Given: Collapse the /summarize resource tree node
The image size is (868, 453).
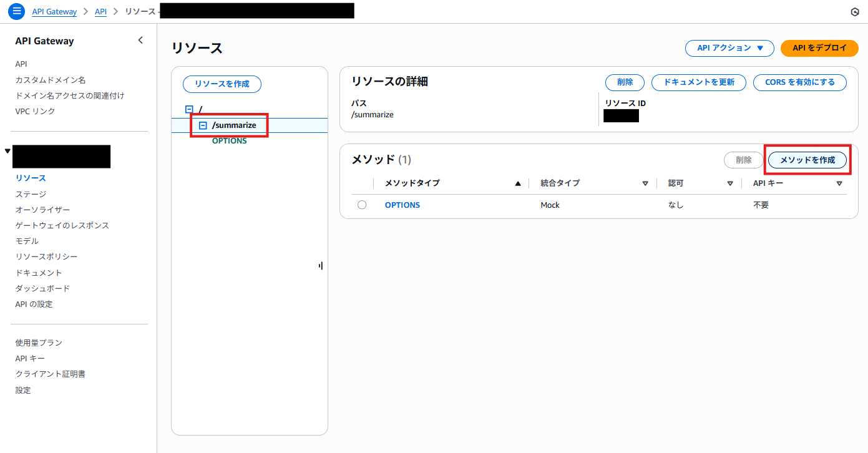Looking at the screenshot, I should click(x=203, y=125).
